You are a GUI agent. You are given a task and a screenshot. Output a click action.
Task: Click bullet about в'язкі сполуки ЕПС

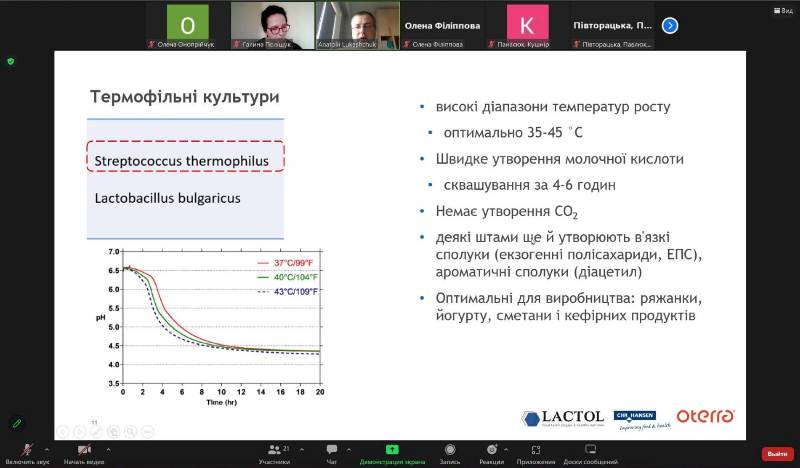tap(568, 254)
